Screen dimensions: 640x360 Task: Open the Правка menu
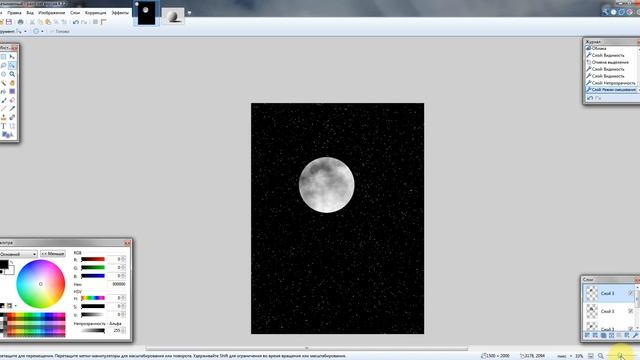coord(14,13)
